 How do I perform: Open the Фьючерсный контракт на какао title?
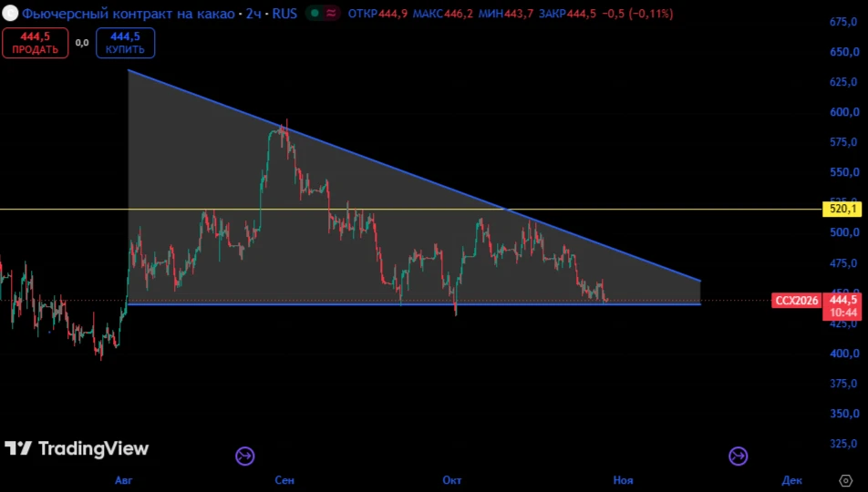point(129,14)
